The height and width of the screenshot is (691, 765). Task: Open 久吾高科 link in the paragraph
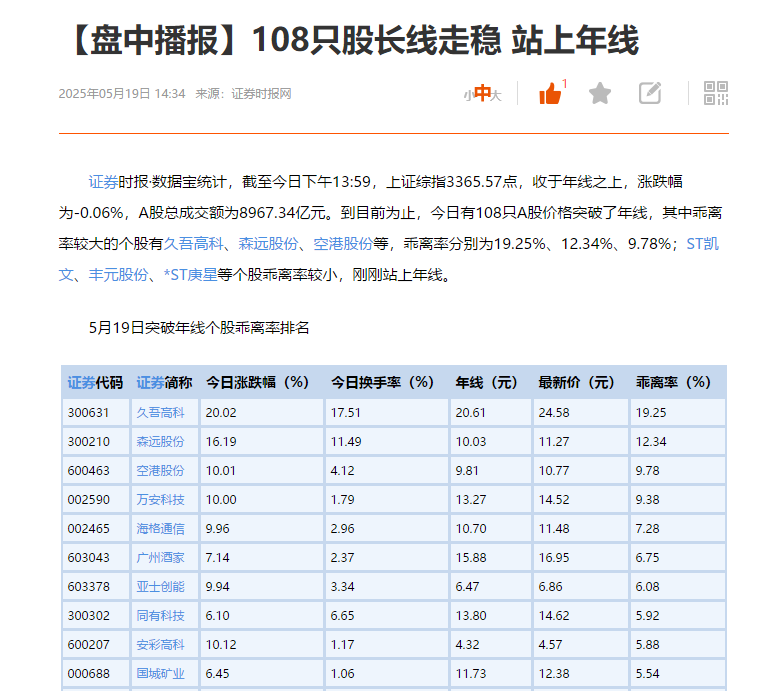click(x=193, y=244)
